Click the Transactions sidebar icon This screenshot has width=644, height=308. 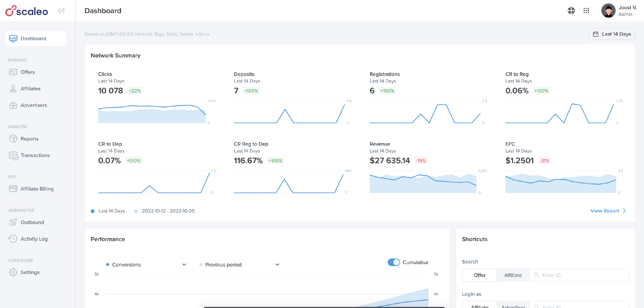(x=13, y=155)
